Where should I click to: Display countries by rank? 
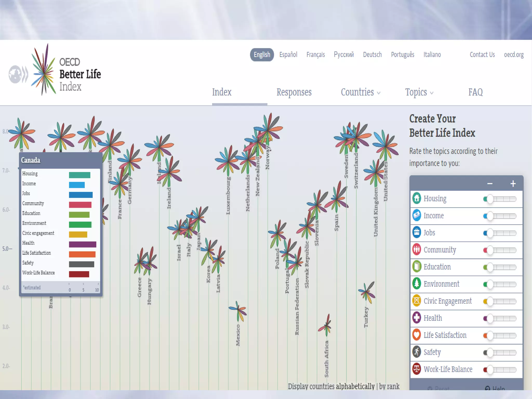(x=389, y=387)
